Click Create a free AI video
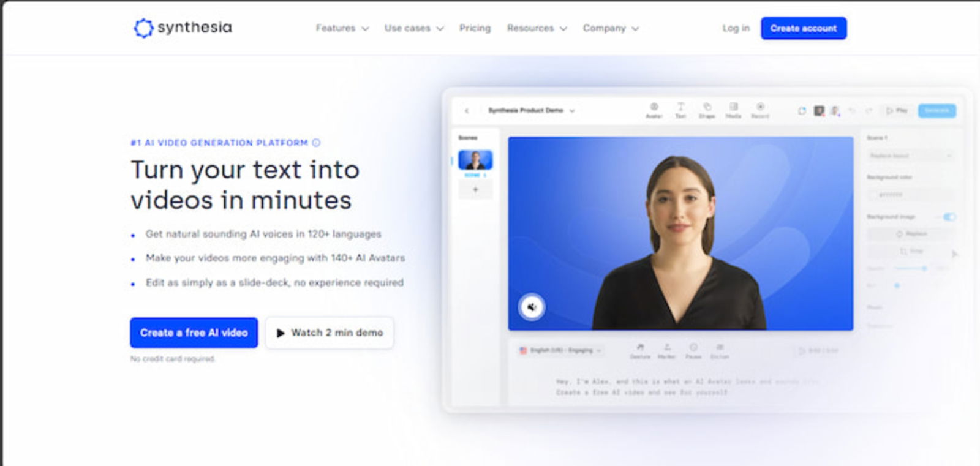This screenshot has height=466, width=980. tap(194, 333)
